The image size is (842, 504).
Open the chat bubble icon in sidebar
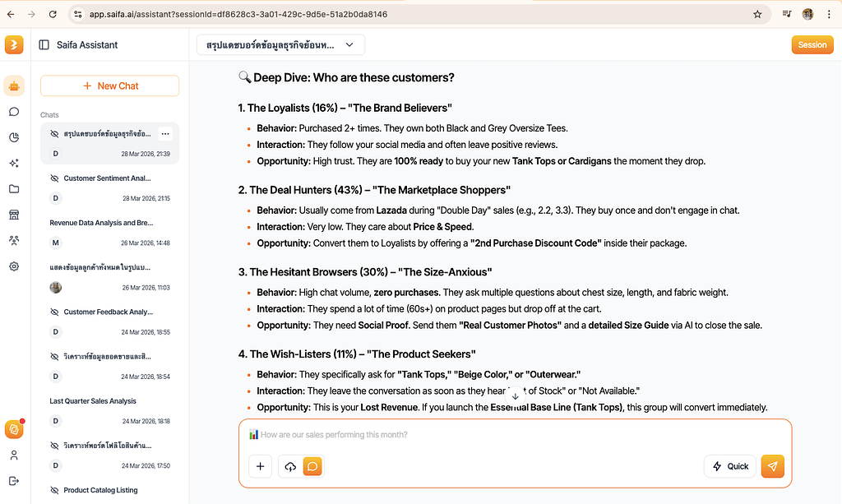pyautogui.click(x=14, y=112)
